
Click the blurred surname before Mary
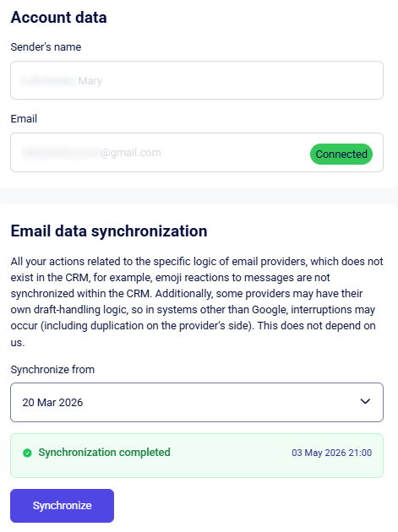[48, 81]
